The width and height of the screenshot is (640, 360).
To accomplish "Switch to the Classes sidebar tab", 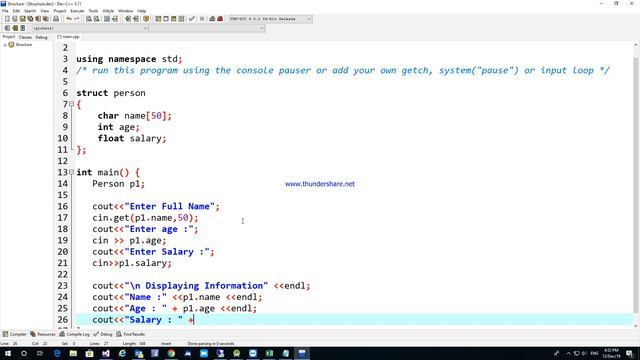I will [25, 37].
